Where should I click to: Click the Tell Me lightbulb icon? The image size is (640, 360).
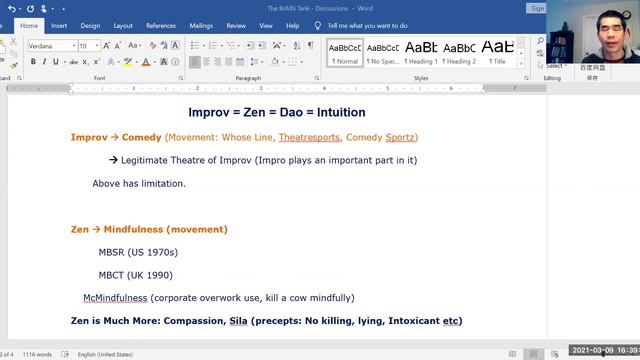pos(318,26)
